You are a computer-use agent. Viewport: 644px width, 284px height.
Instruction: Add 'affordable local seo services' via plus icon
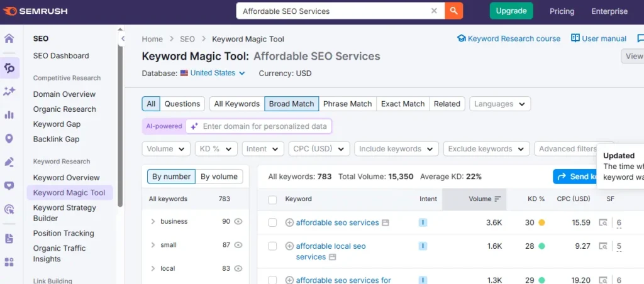tap(289, 246)
